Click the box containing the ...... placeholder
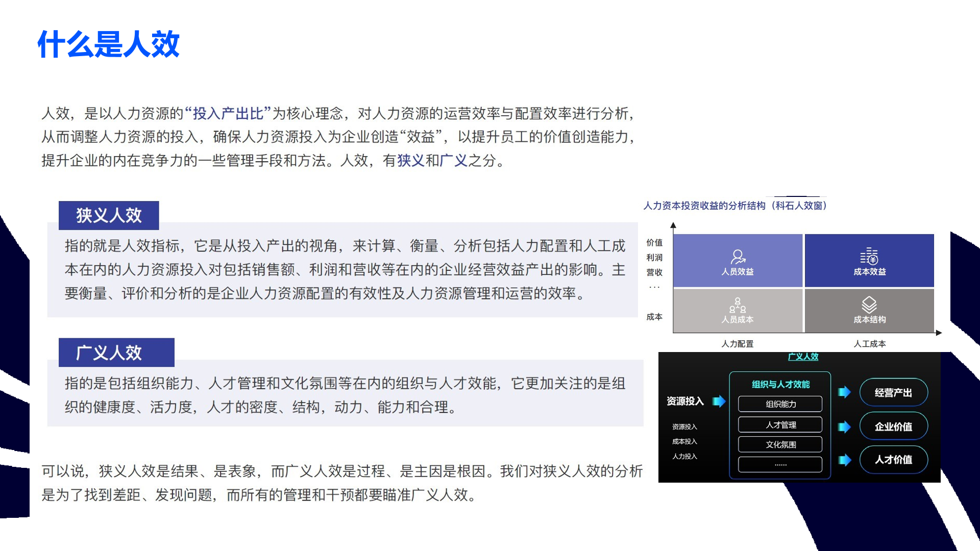Screen dimensions: 980x551 pyautogui.click(x=780, y=464)
